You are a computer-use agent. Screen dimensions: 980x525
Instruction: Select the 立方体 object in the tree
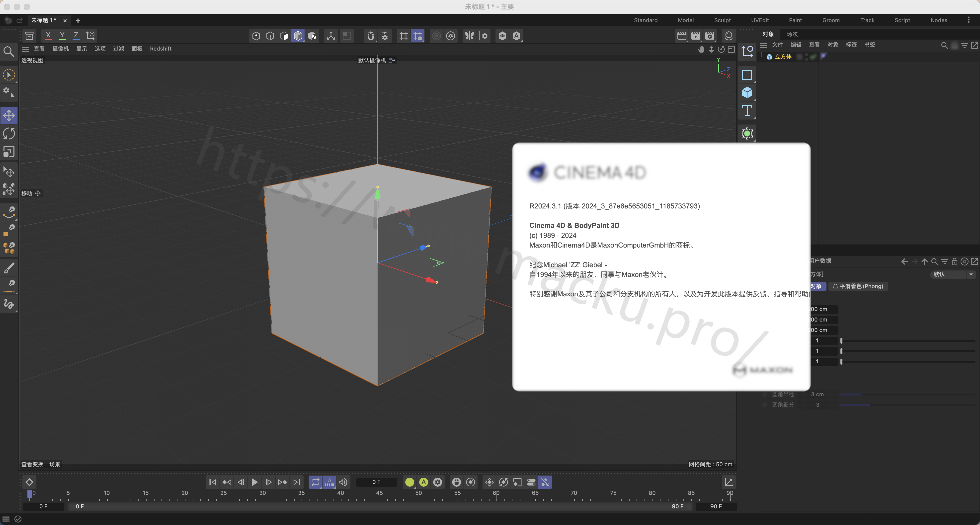(x=783, y=57)
